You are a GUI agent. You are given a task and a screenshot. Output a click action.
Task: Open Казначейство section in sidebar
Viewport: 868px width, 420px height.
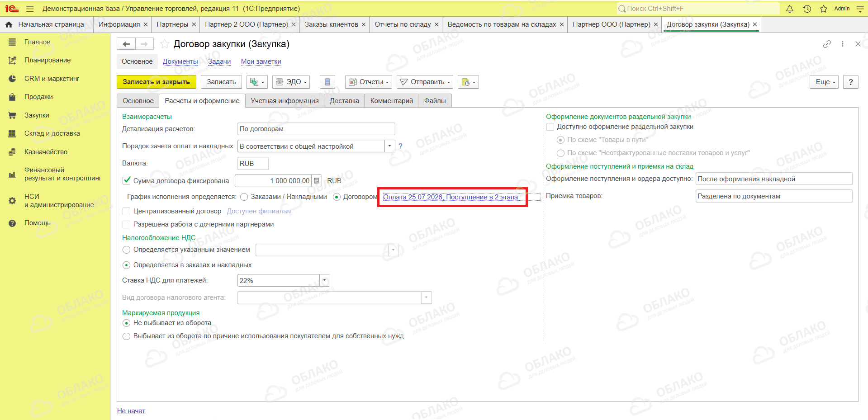pos(46,152)
